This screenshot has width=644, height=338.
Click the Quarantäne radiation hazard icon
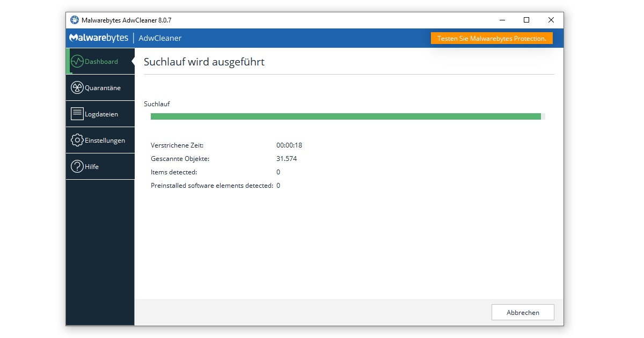(77, 87)
